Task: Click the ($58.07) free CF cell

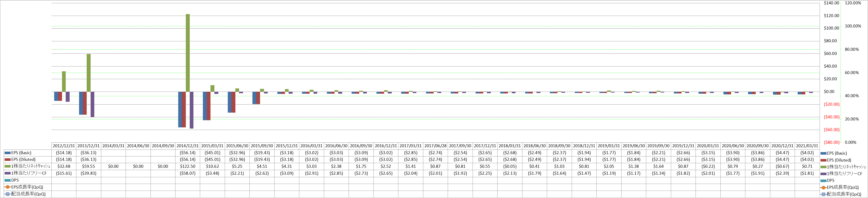Action: [188, 173]
